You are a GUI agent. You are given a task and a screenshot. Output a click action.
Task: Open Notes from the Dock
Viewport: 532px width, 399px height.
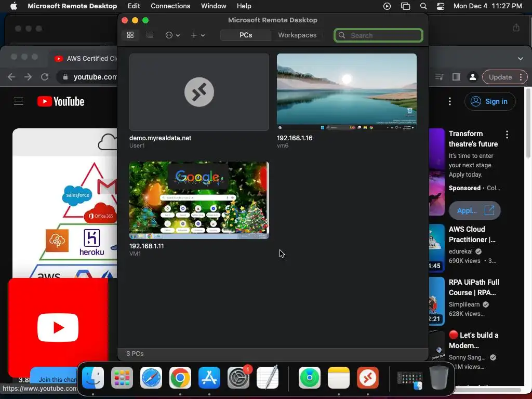(x=339, y=378)
